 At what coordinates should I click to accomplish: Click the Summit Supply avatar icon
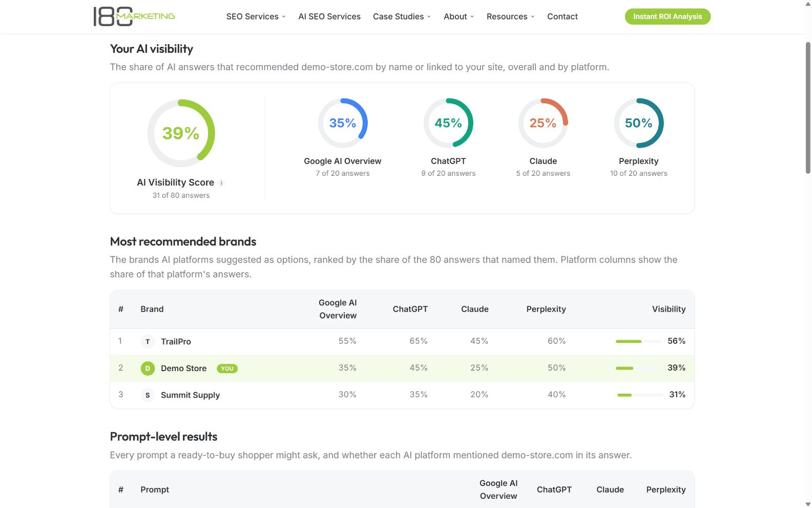[x=148, y=395]
